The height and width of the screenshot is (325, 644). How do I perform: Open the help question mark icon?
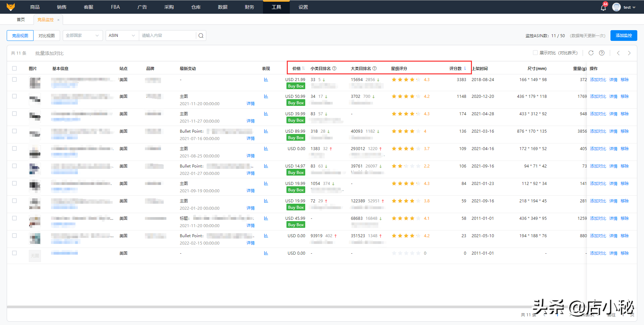[601, 53]
